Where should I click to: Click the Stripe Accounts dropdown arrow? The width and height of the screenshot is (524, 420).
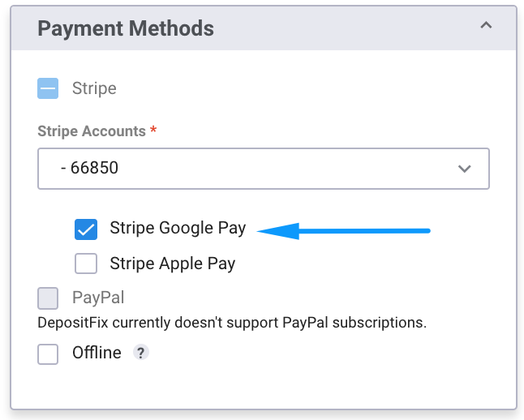point(465,169)
